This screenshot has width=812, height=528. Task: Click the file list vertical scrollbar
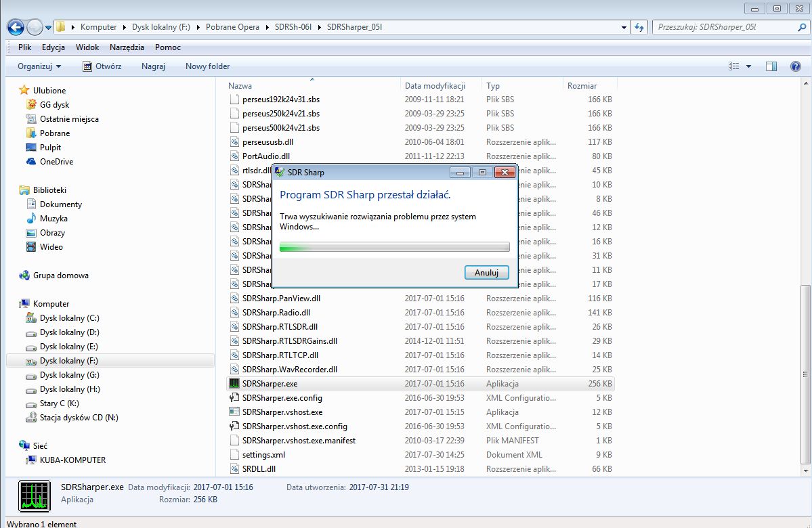click(x=805, y=374)
